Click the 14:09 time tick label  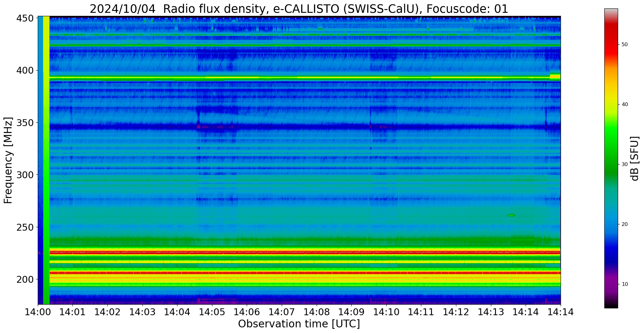(x=351, y=312)
